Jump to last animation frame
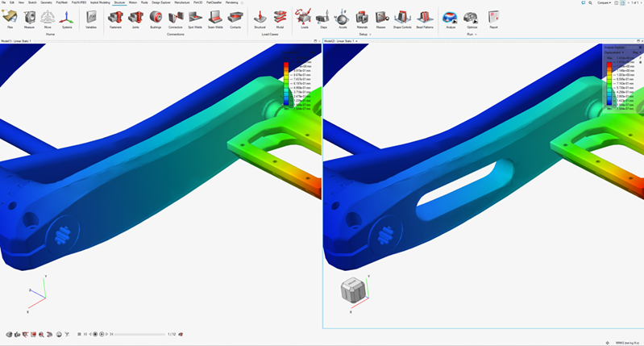The width and height of the screenshot is (644, 346). click(x=111, y=335)
